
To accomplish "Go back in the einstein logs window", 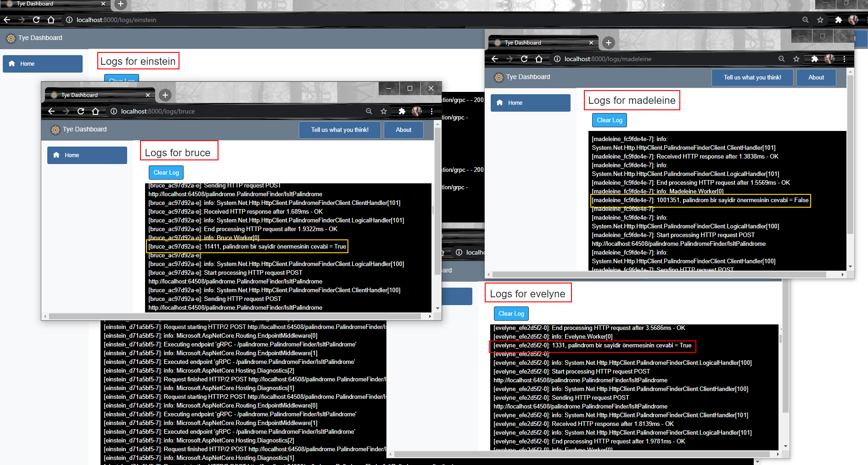I will pyautogui.click(x=7, y=20).
